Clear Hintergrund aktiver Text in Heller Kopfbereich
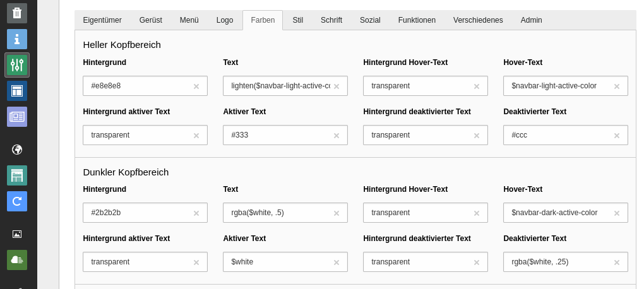Viewport: 644px width, 289px height. coord(196,136)
